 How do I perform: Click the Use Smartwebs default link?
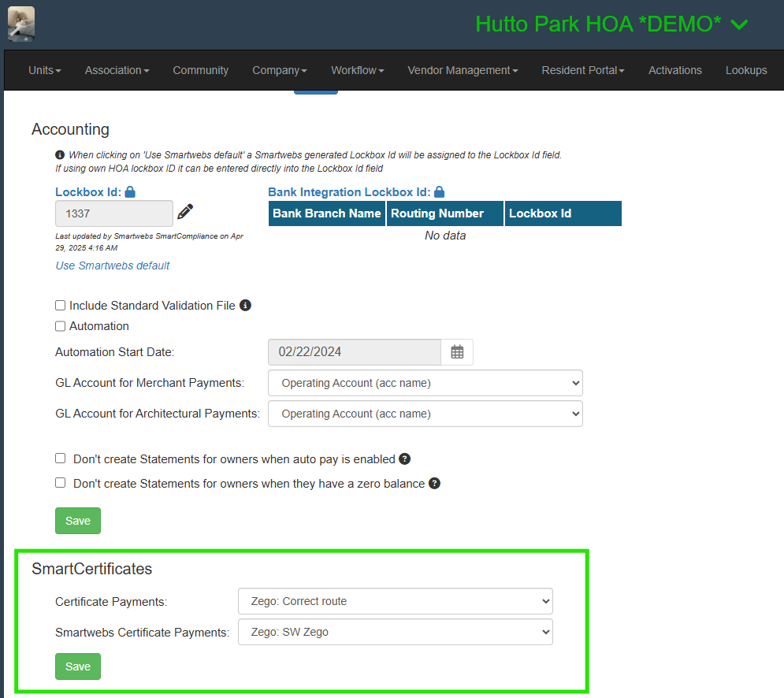(x=113, y=265)
